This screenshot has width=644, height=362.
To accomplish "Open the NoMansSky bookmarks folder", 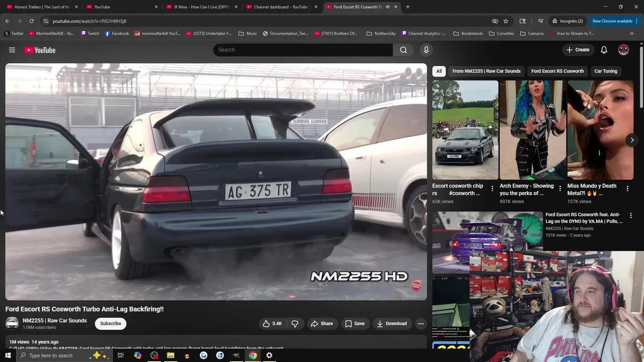I will [x=381, y=34].
